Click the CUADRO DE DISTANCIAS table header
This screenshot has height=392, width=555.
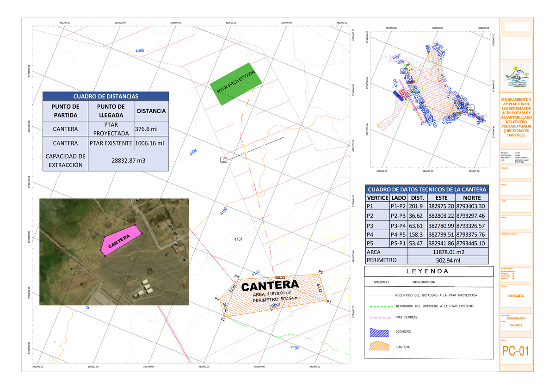tap(105, 96)
